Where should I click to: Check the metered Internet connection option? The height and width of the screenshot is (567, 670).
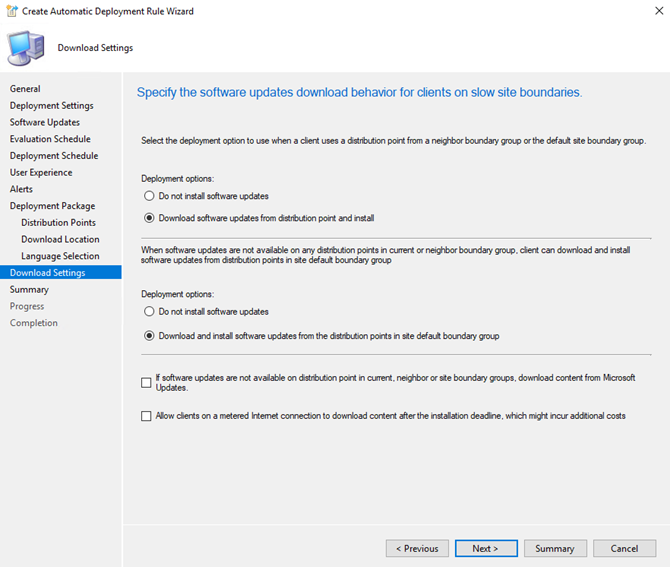pyautogui.click(x=146, y=416)
